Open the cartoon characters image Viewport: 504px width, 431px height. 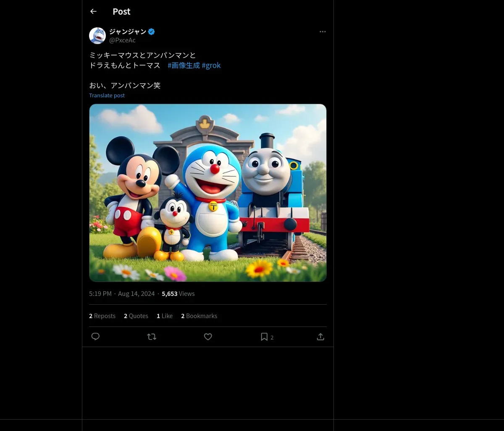[208, 193]
